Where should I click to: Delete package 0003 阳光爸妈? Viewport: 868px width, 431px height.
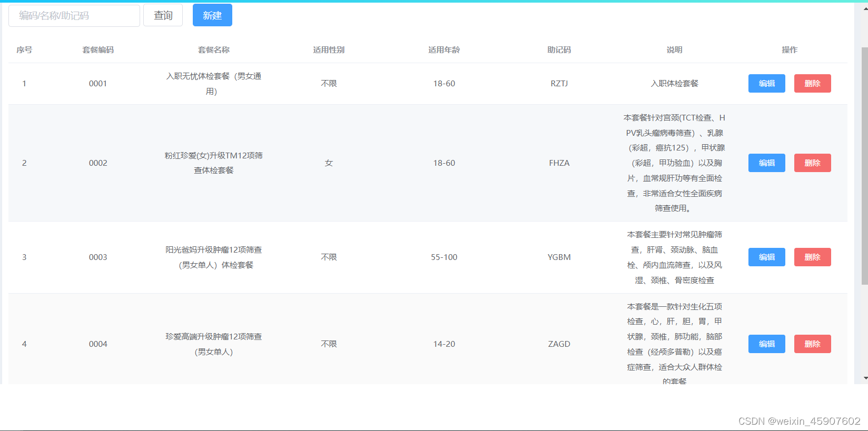pos(812,257)
